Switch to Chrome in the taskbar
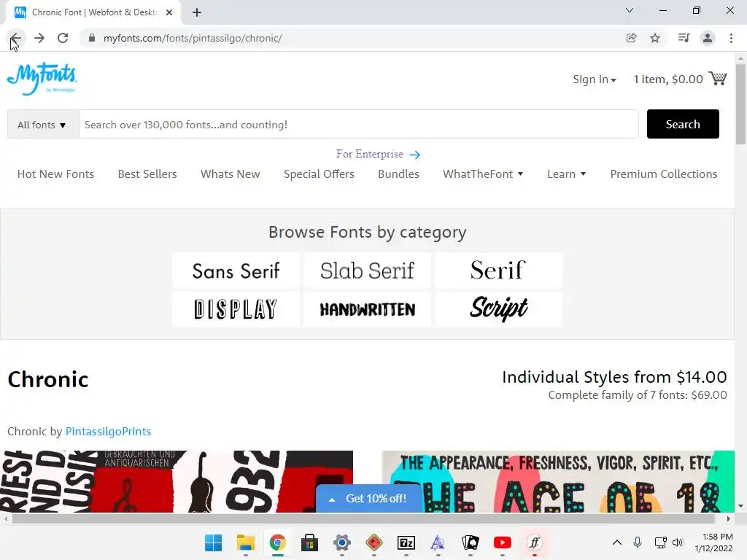 click(x=278, y=542)
